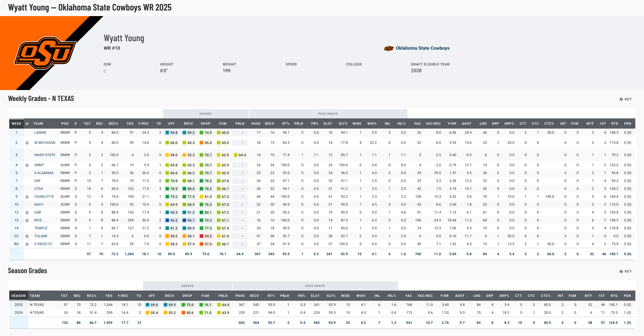This screenshot has height=336, width=644.
Task: Sort weekly table by YAC/REC column
Action: (433, 123)
